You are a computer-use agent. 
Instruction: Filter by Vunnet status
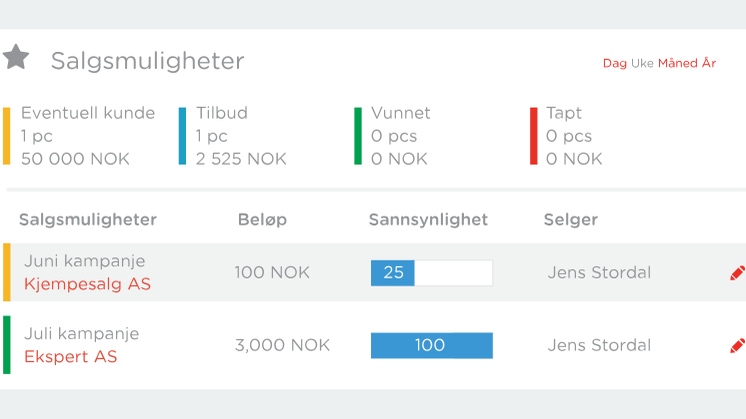(x=393, y=136)
